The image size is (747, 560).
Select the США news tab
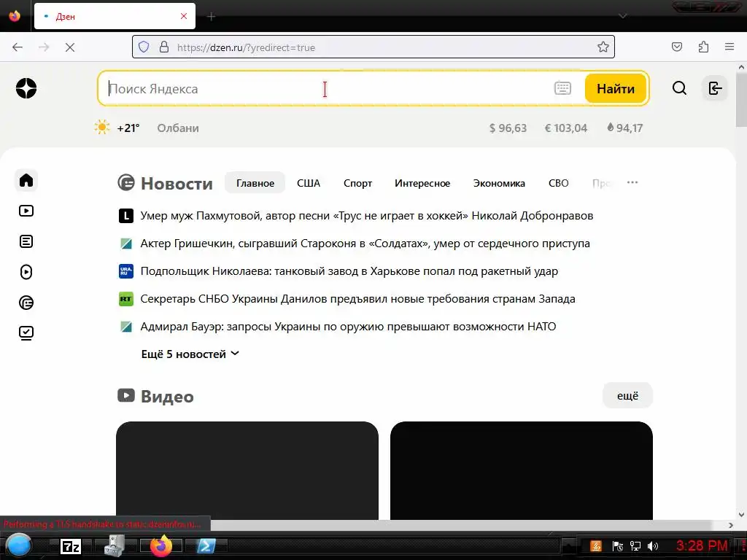coord(309,183)
